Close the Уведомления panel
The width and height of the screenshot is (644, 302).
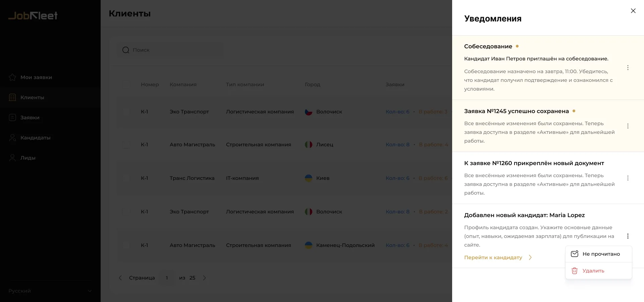click(633, 11)
